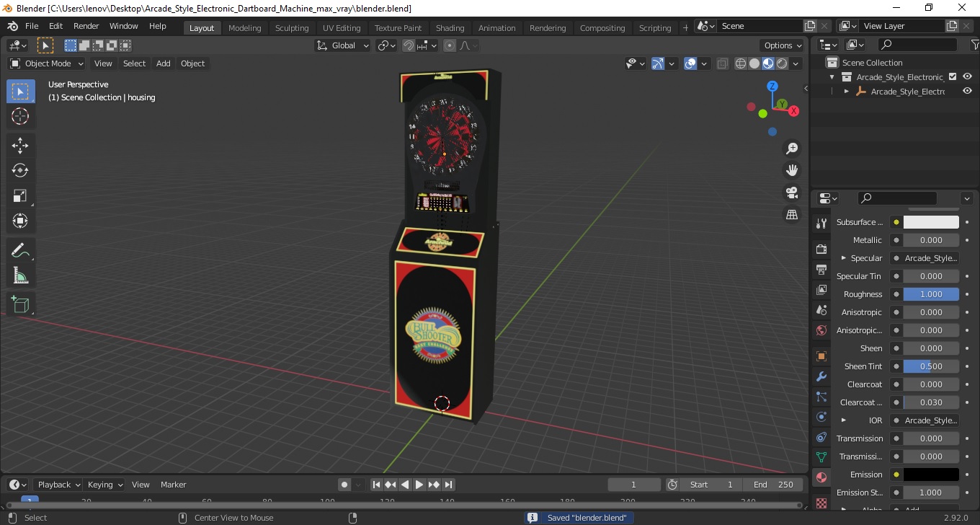Switch orthographic/perspective grid icon
980x525 pixels.
792,215
